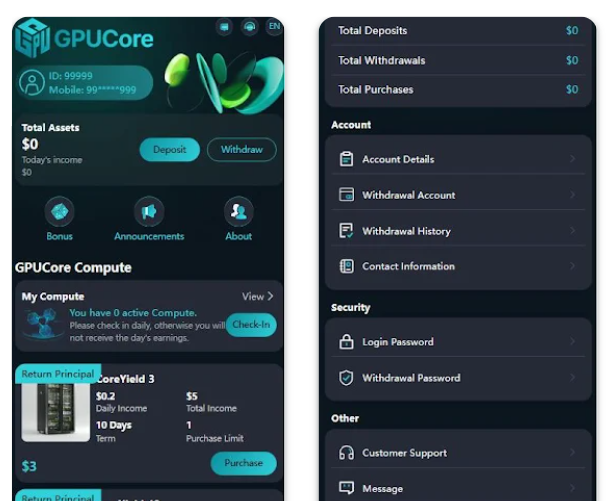
Task: Open the headset support icon in header
Action: pyautogui.click(x=250, y=27)
